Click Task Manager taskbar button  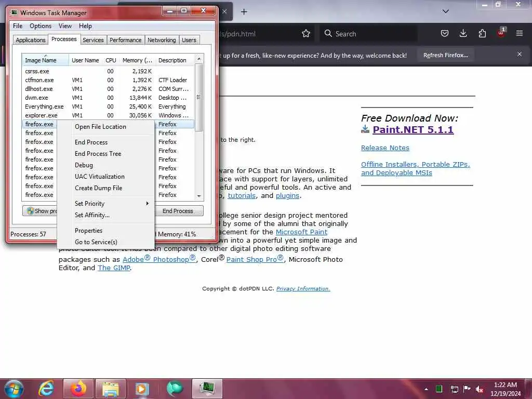(x=207, y=389)
